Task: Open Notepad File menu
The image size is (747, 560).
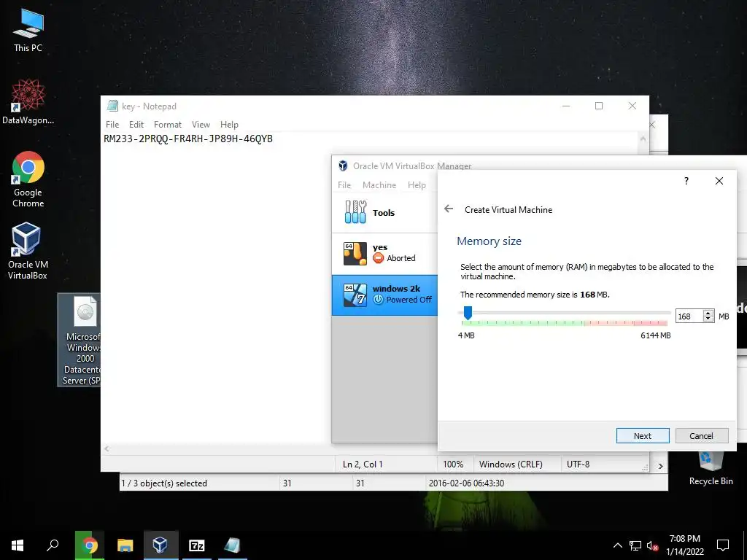Action: click(112, 125)
